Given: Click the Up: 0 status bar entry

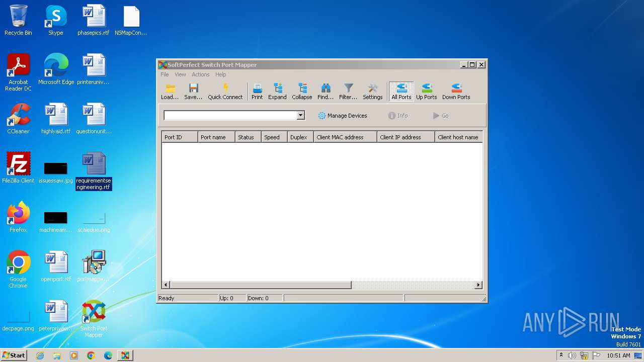Looking at the screenshot, I should tap(226, 298).
